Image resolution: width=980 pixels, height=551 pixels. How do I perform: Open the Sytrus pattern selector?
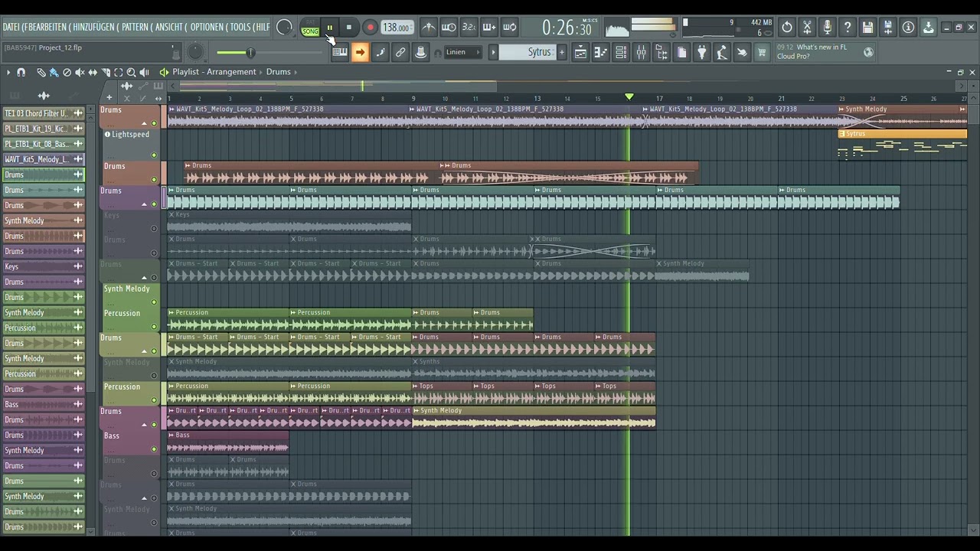coord(527,52)
